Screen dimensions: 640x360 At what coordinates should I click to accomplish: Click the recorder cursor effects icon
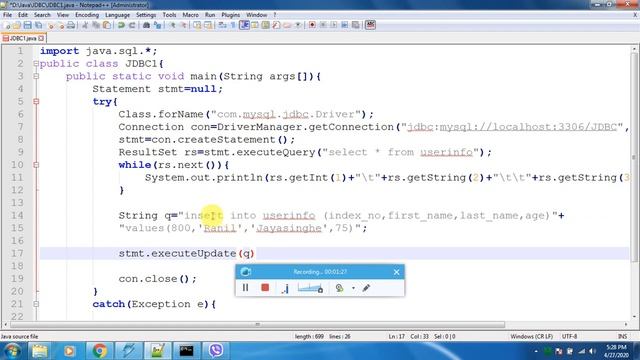pyautogui.click(x=285, y=289)
